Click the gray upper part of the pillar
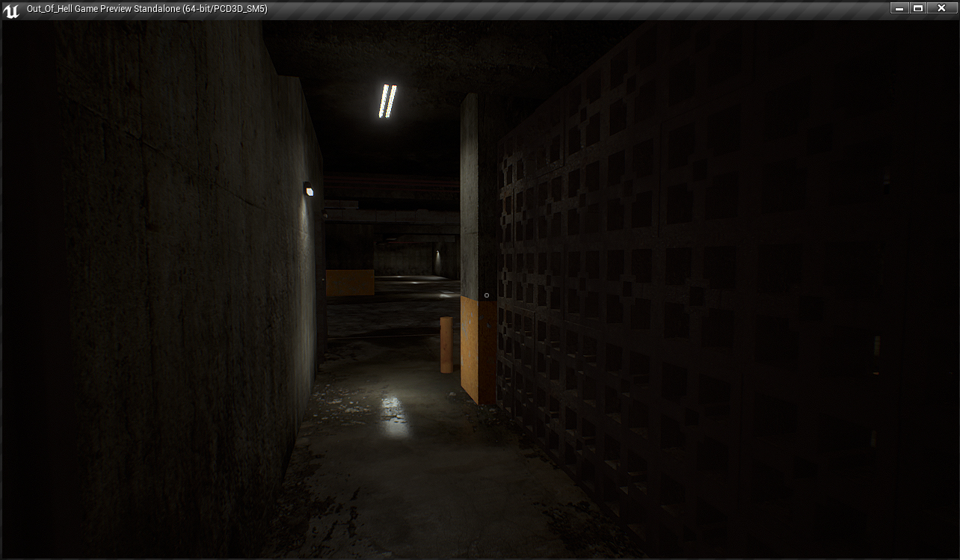This screenshot has height=560, width=960. 470,194
